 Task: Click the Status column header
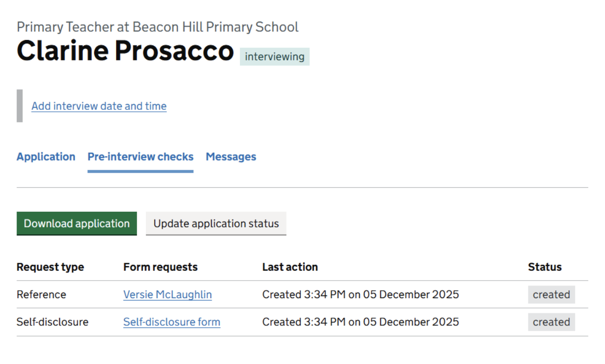pyautogui.click(x=544, y=267)
